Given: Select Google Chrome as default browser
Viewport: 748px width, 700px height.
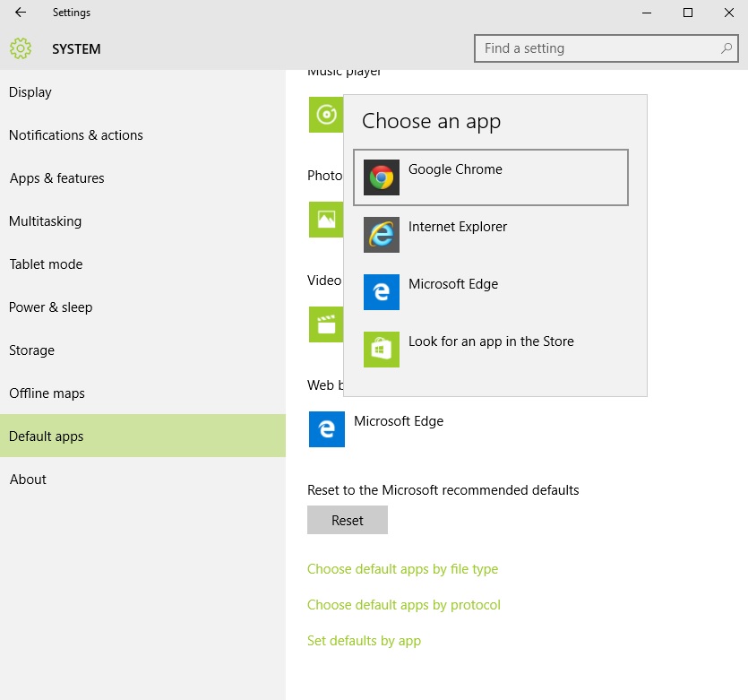Looking at the screenshot, I should click(x=490, y=177).
